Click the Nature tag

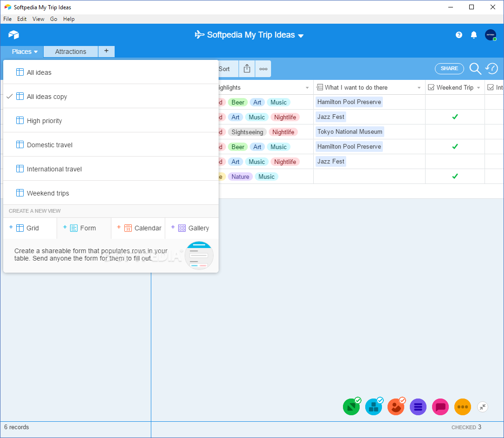pyautogui.click(x=240, y=177)
